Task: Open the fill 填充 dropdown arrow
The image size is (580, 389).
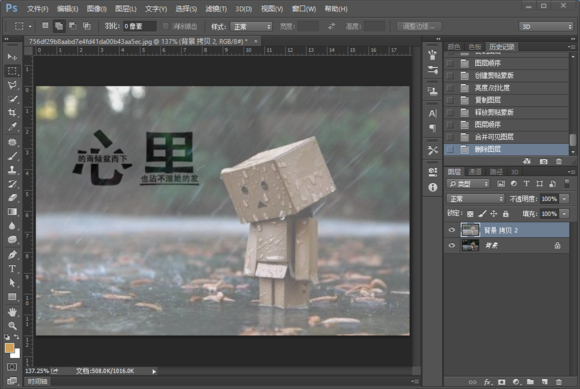Action: click(x=564, y=214)
